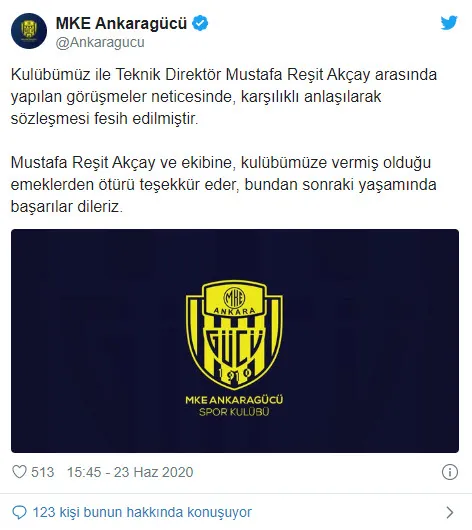The height and width of the screenshot is (530, 472).
Task: Click the "MKE ANKARAGÜCÜ" caption in image
Action: pos(234,400)
